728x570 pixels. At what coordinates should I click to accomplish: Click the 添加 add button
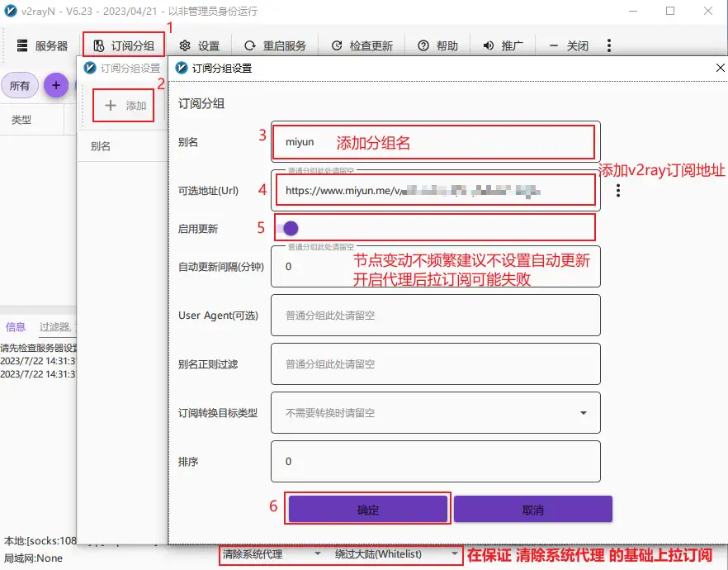[122, 105]
